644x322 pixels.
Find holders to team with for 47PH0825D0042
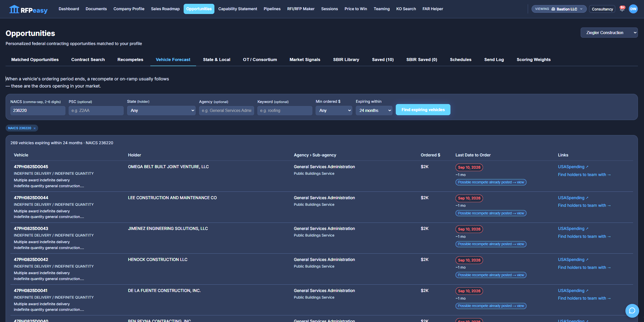pos(584,267)
